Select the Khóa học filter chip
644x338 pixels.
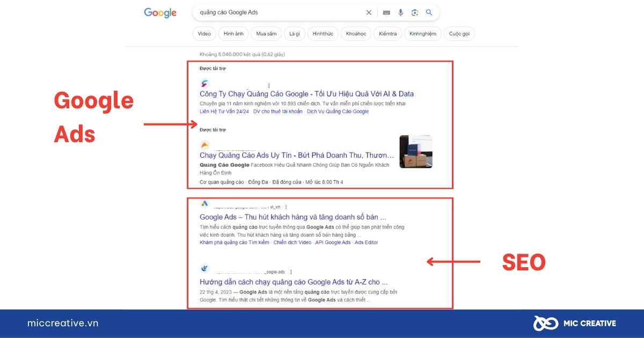tap(356, 33)
